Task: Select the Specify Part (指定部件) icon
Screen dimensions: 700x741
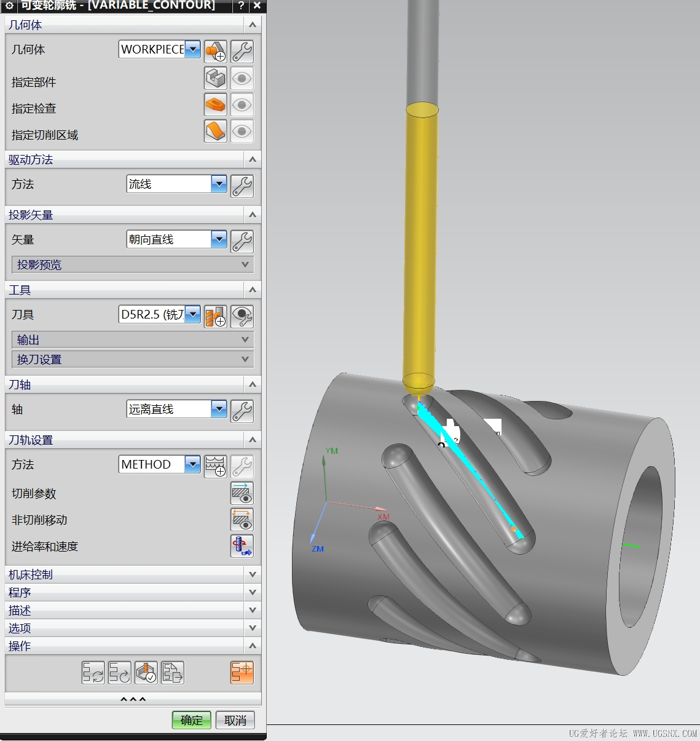Action: 216,78
